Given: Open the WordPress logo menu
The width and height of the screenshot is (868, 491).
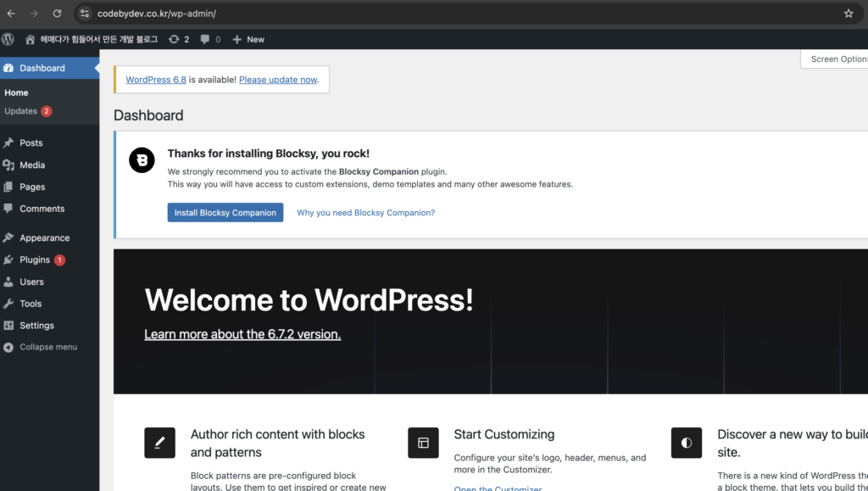Looking at the screenshot, I should pos(8,39).
